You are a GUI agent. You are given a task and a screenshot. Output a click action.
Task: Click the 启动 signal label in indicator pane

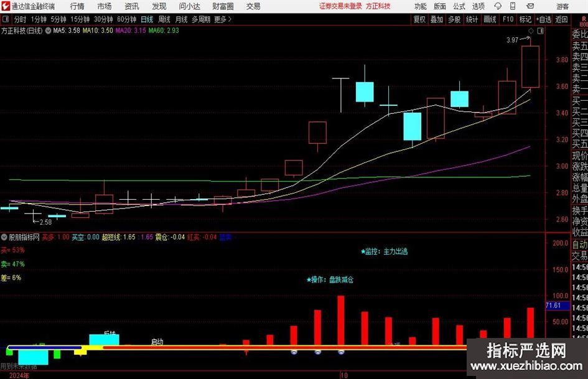[x=157, y=342]
